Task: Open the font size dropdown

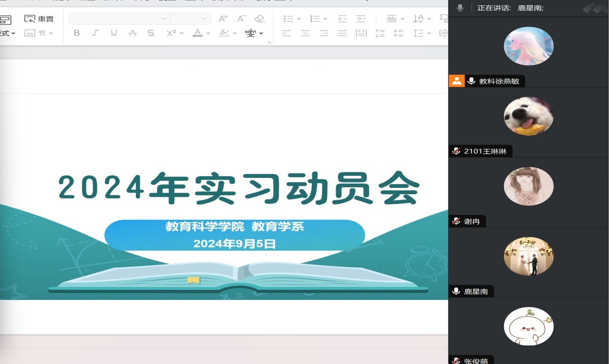Action: tap(190, 18)
